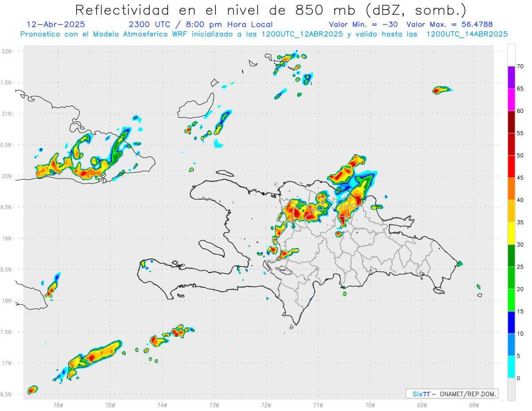Screen dimensions: 532x411
Task: Click the medium green 20-25 dBZ colorbar segment
Action: point(511,278)
